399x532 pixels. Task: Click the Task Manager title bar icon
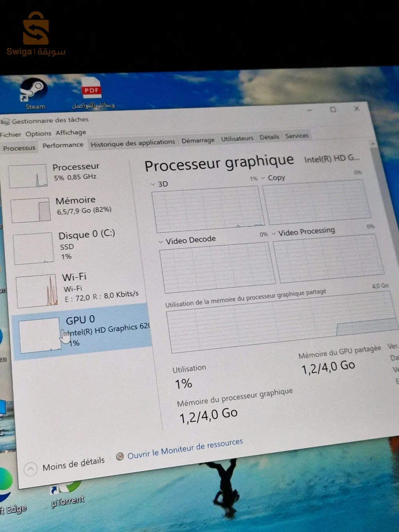click(5, 121)
